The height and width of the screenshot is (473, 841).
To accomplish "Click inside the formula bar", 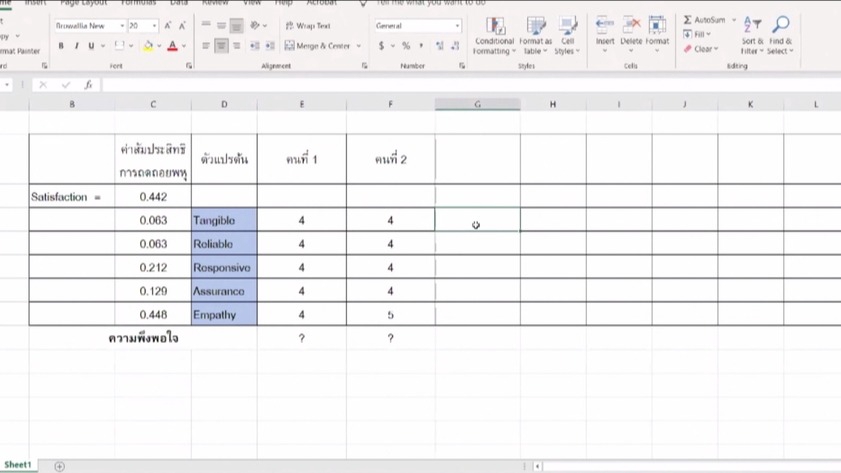I will coord(471,85).
